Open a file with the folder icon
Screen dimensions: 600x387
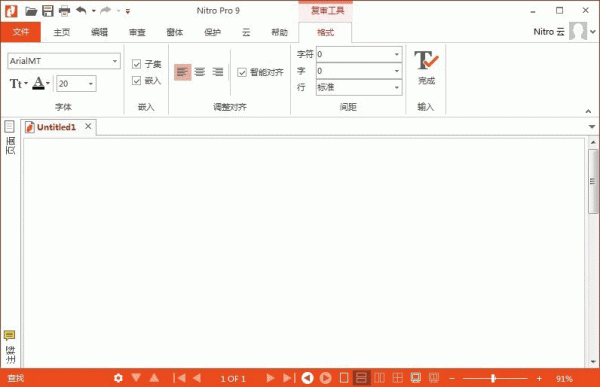[31, 11]
